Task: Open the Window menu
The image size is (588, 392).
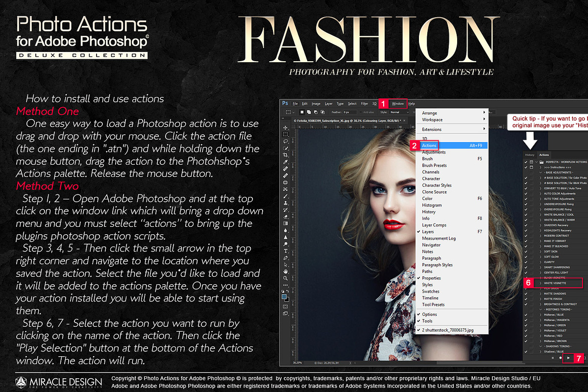Action: pyautogui.click(x=398, y=103)
